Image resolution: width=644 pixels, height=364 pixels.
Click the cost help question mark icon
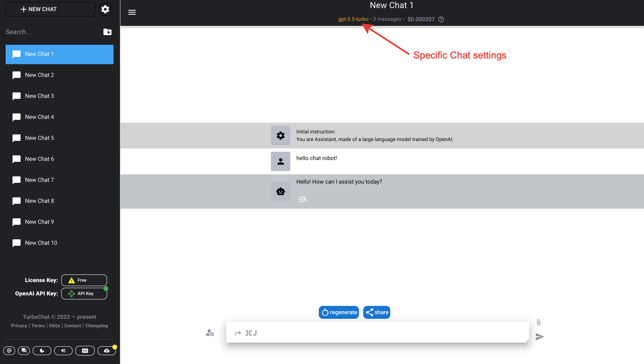pyautogui.click(x=441, y=19)
